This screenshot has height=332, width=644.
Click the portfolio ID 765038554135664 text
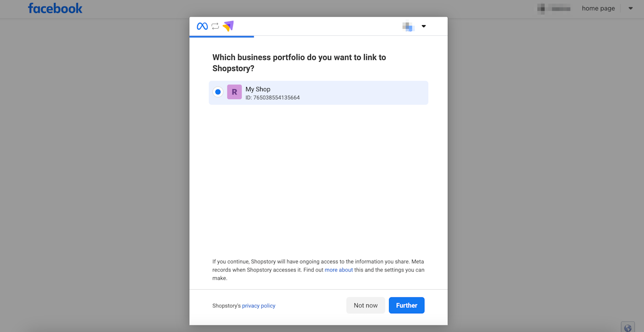click(273, 98)
